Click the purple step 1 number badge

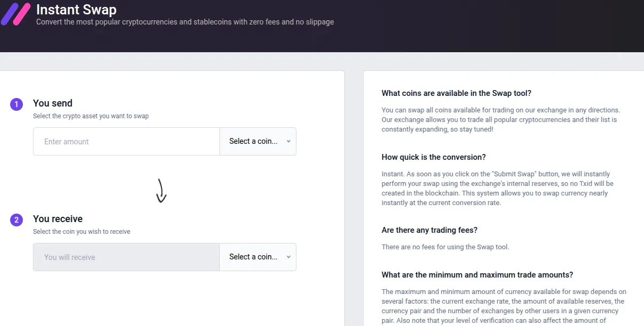[x=16, y=104]
